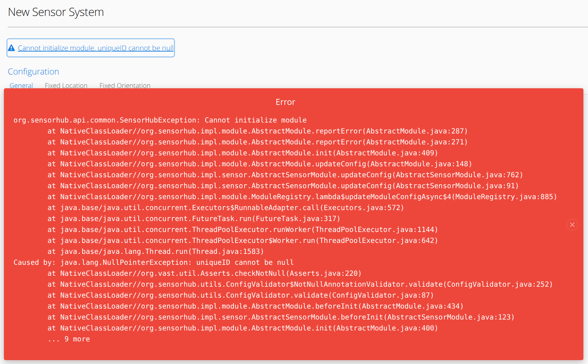The height and width of the screenshot is (364, 588).
Task: Click the Configuration section heading
Action: click(x=33, y=71)
